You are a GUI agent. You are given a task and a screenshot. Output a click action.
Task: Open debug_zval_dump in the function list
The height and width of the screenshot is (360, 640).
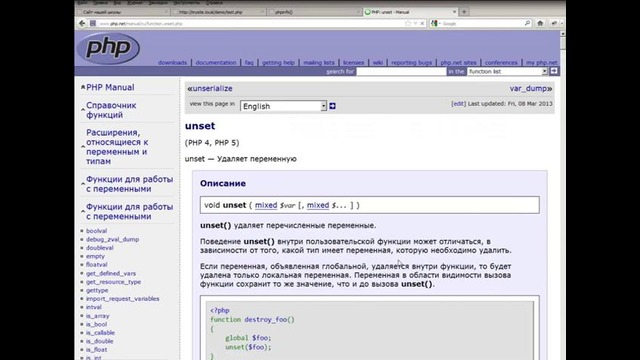tap(112, 239)
